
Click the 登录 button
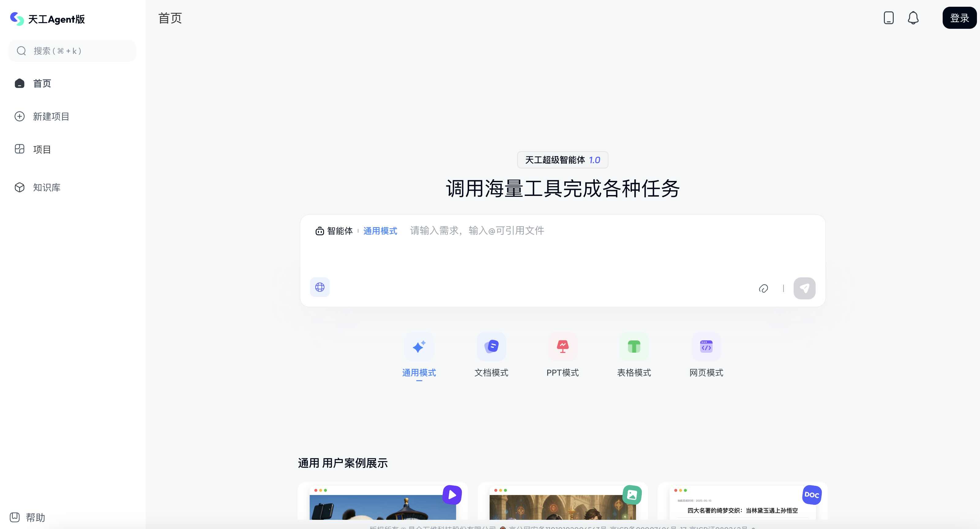(959, 18)
